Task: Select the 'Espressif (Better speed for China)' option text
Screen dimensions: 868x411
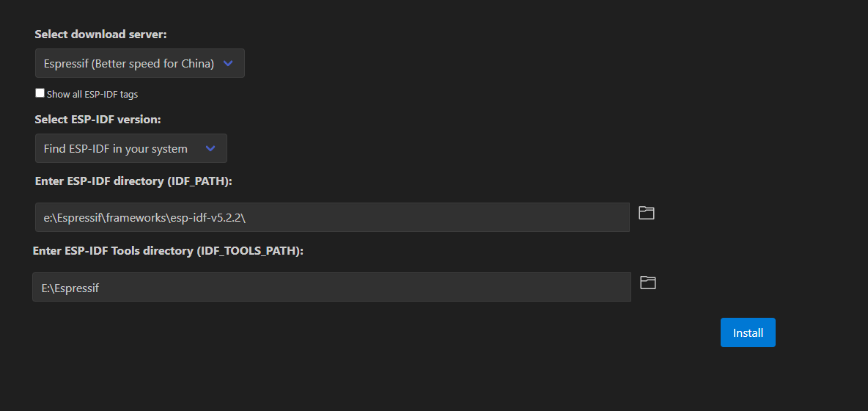Action: [129, 64]
